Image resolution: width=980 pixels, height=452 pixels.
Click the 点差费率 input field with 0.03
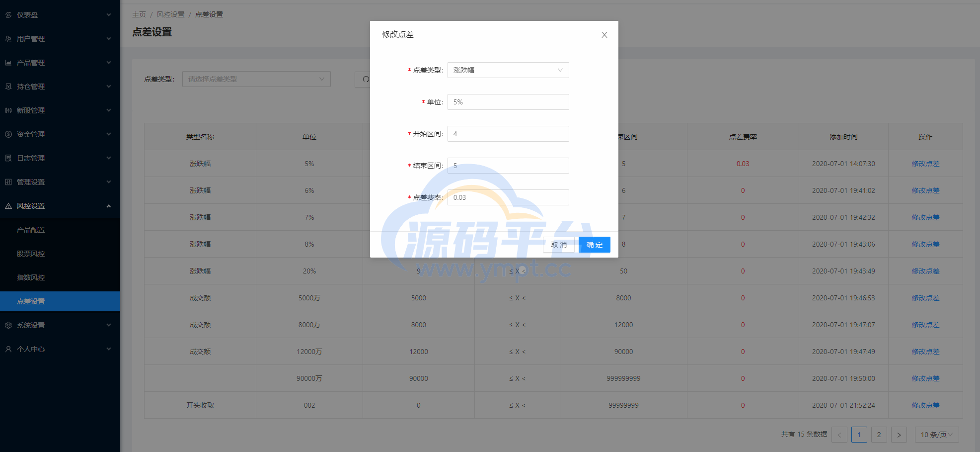tap(508, 197)
